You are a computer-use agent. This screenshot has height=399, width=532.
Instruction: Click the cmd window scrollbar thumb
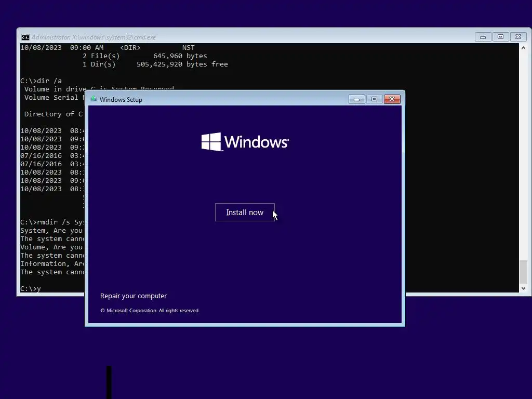tap(523, 272)
